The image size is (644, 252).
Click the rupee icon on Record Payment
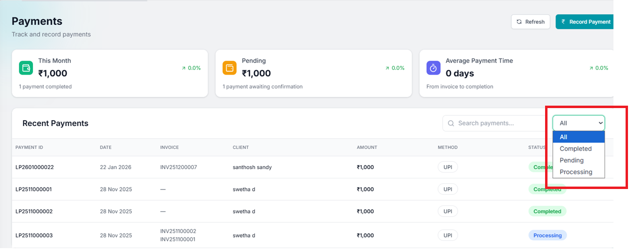click(x=563, y=22)
